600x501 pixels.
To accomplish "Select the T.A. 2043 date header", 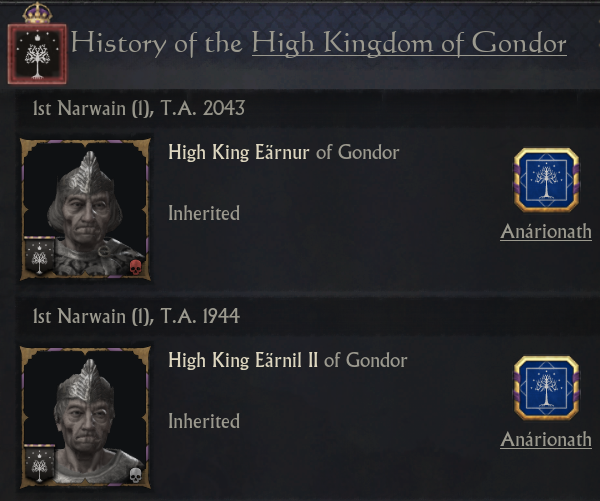I will coord(139,108).
